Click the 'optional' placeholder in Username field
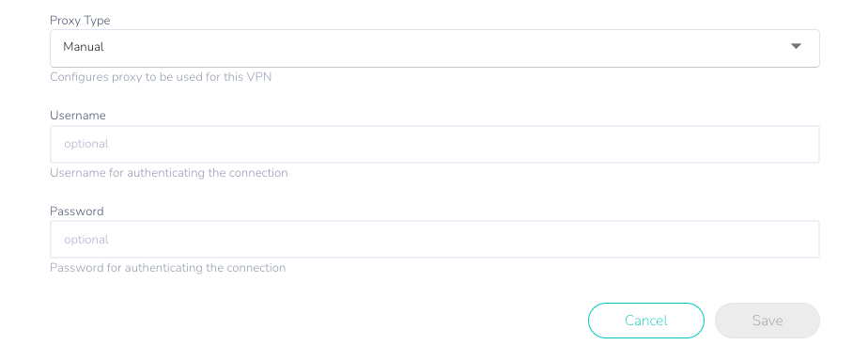This screenshot has width=868, height=361. [86, 144]
